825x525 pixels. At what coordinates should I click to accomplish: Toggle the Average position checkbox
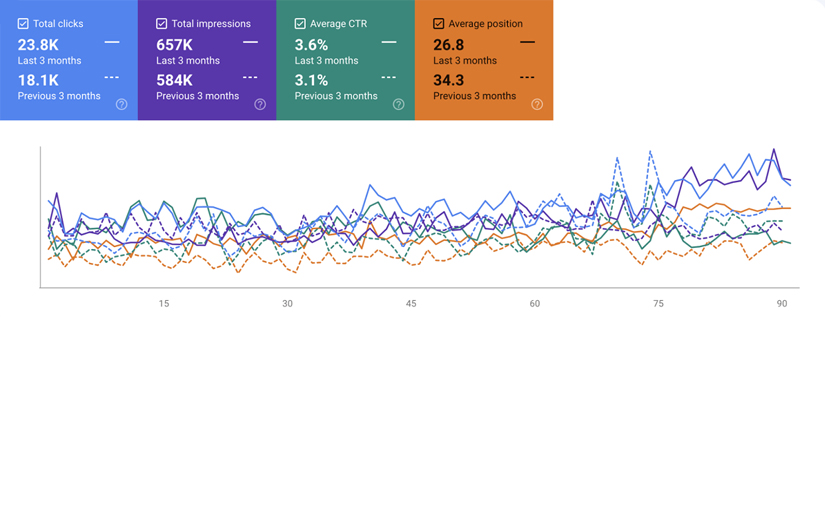(x=439, y=23)
